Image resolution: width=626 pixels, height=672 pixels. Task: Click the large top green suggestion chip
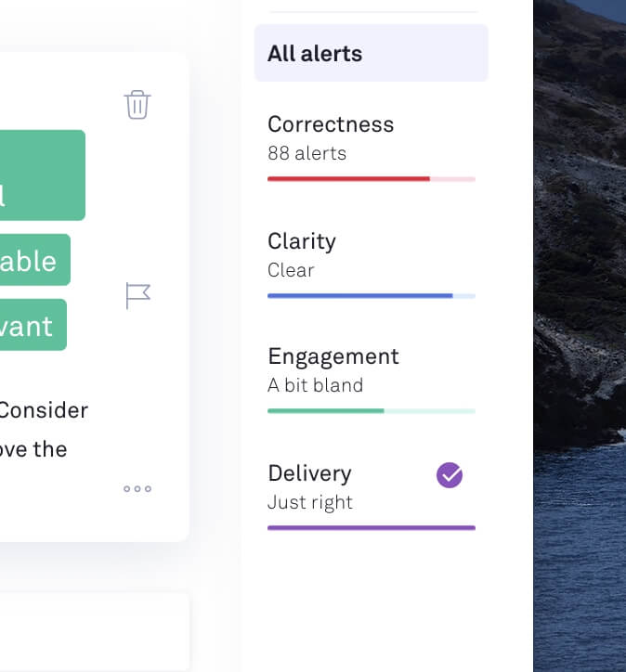[41, 174]
